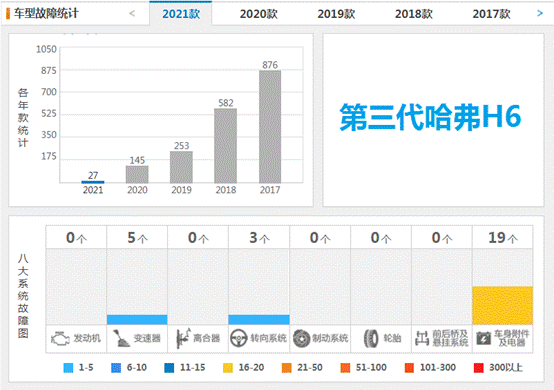Click the 51-100 legend swatch
Screen dimensions: 554x390
(345, 368)
